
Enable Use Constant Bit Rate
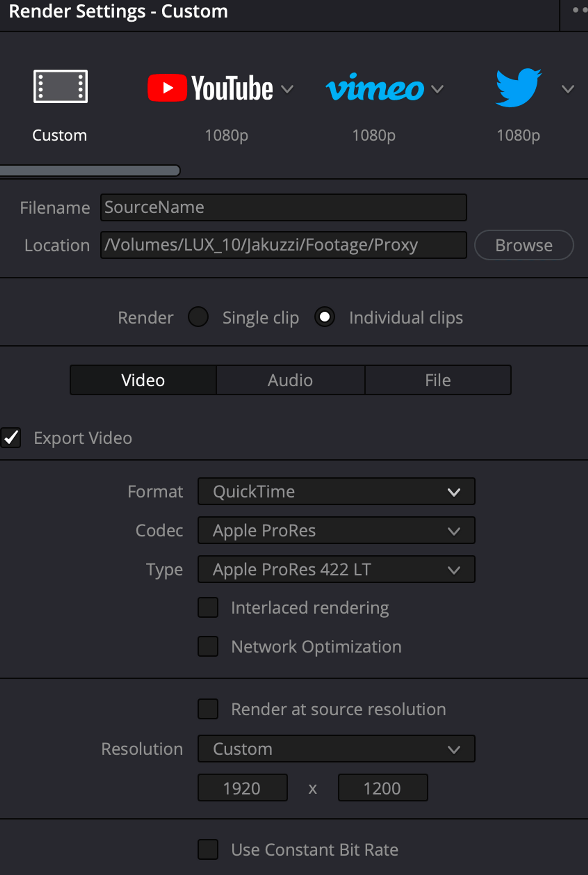click(x=208, y=850)
